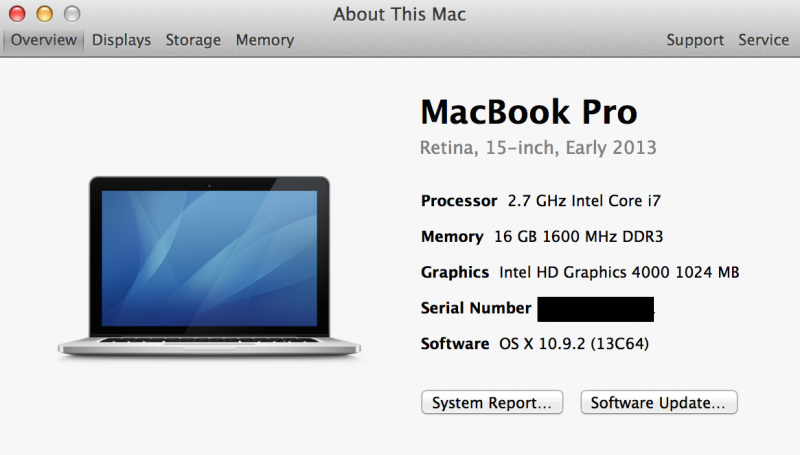Open the Displays tab
The width and height of the screenshot is (800, 455).
pos(121,40)
